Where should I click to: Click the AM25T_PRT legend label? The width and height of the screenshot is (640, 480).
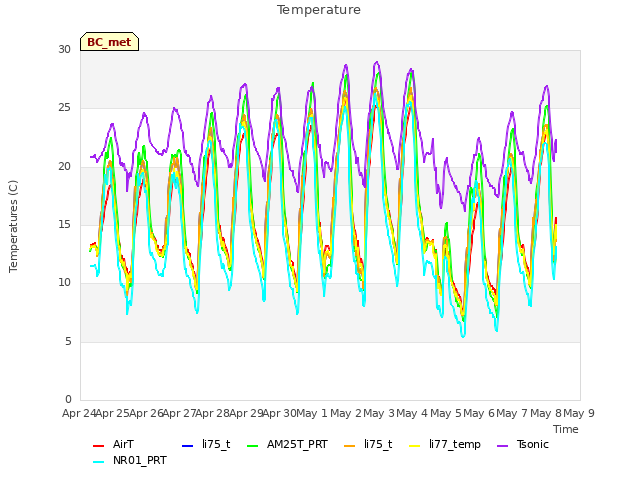[x=297, y=444]
